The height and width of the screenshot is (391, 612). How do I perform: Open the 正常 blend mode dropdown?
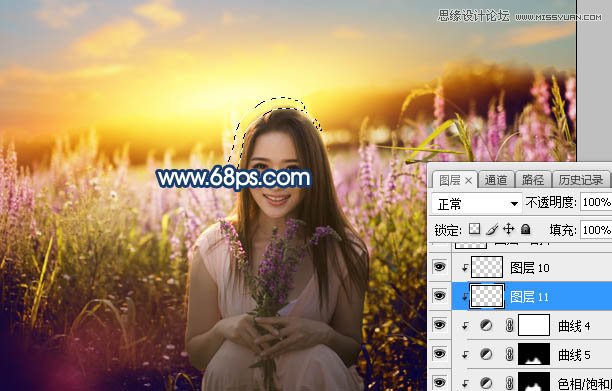477,203
